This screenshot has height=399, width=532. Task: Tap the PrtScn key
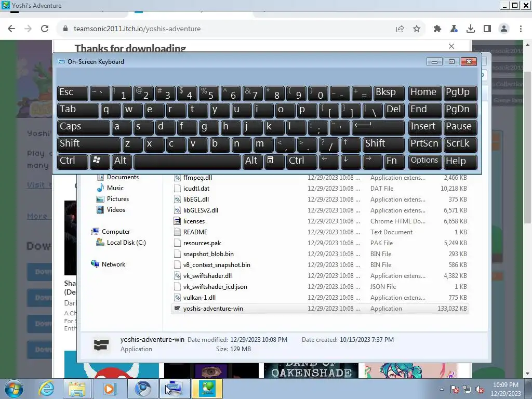pos(425,144)
